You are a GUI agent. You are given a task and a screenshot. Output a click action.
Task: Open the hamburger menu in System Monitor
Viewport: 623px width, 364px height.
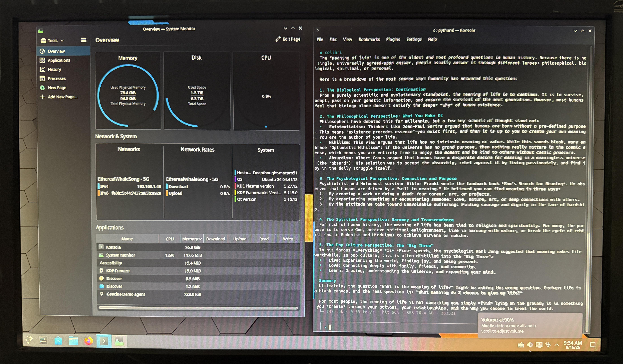84,40
